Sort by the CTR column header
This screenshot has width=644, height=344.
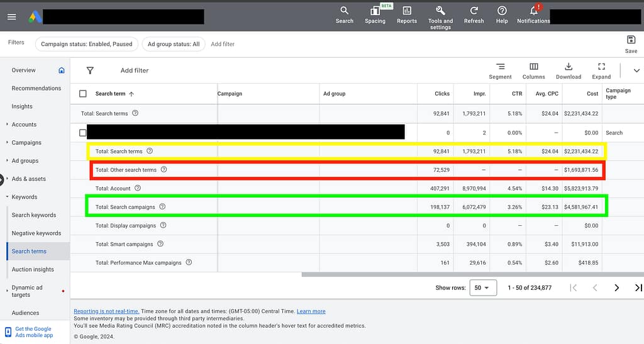517,94
